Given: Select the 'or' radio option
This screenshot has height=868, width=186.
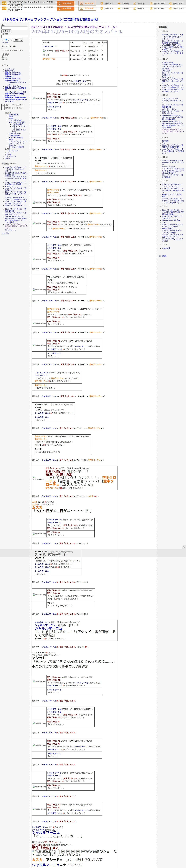Looking at the screenshot, I should click(11, 39).
